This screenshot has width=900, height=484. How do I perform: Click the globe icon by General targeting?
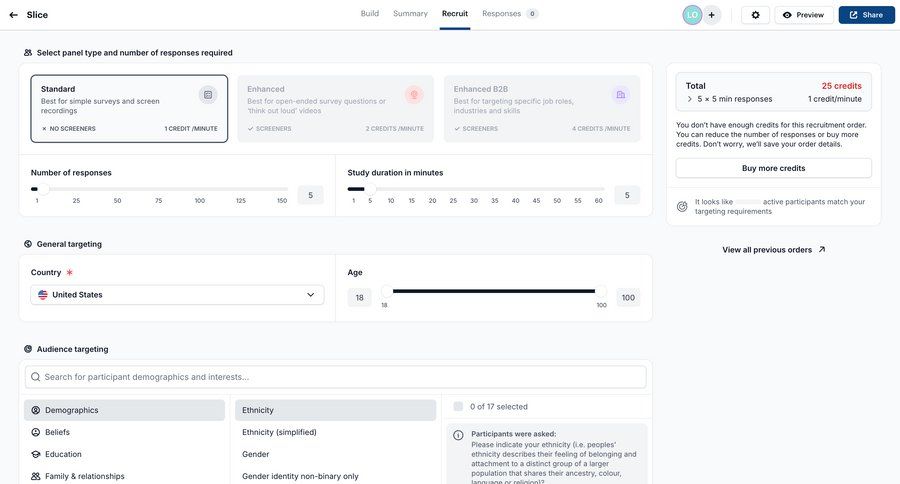pyautogui.click(x=28, y=244)
